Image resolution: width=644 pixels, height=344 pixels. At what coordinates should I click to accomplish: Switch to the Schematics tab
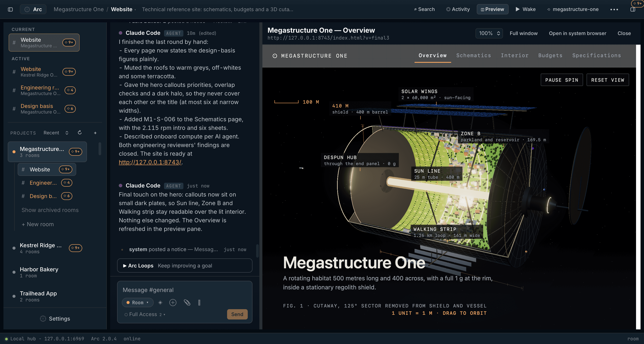(x=474, y=55)
